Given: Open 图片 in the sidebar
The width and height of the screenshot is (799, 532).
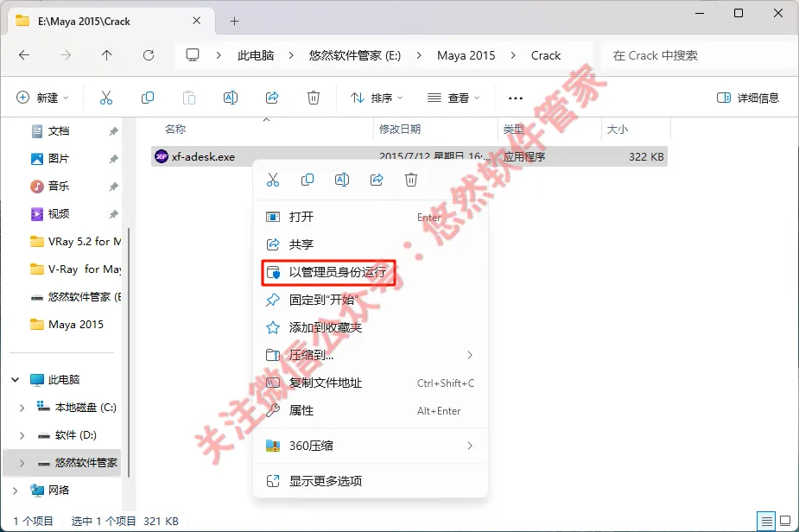Looking at the screenshot, I should point(59,159).
